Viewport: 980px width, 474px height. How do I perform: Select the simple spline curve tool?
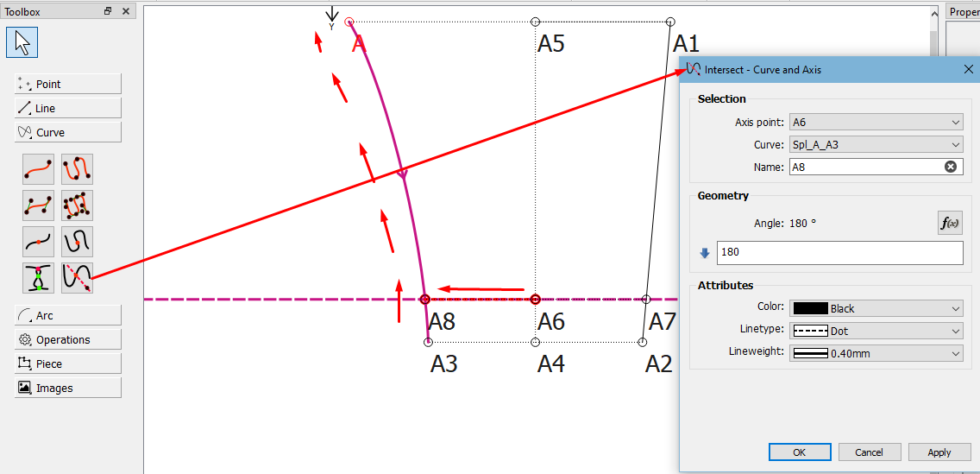[38, 169]
